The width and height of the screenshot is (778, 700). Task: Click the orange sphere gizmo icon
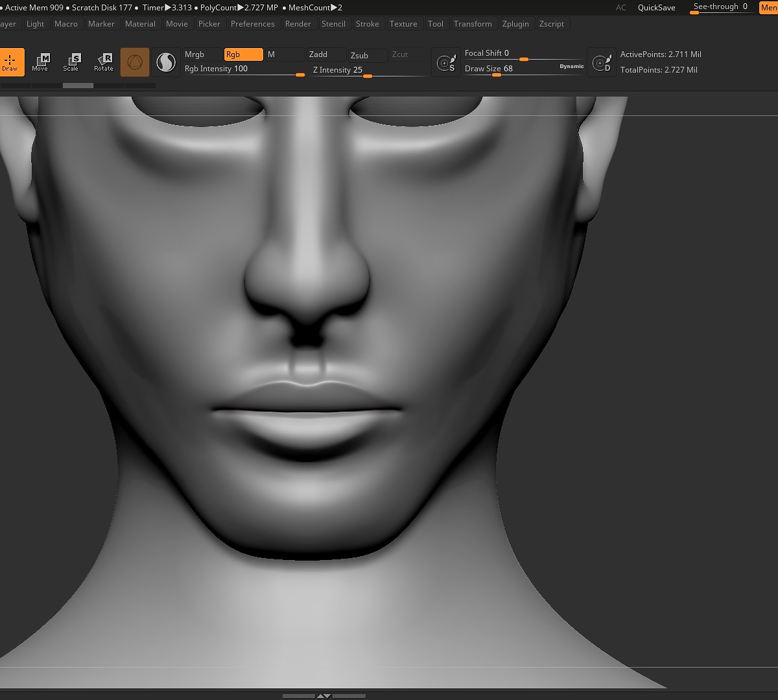point(135,62)
